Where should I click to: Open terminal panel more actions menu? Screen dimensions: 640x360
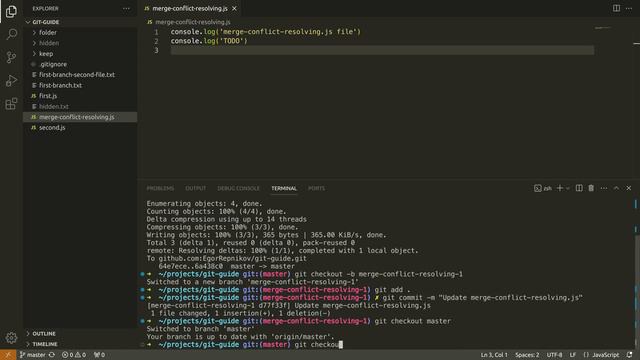click(x=604, y=188)
